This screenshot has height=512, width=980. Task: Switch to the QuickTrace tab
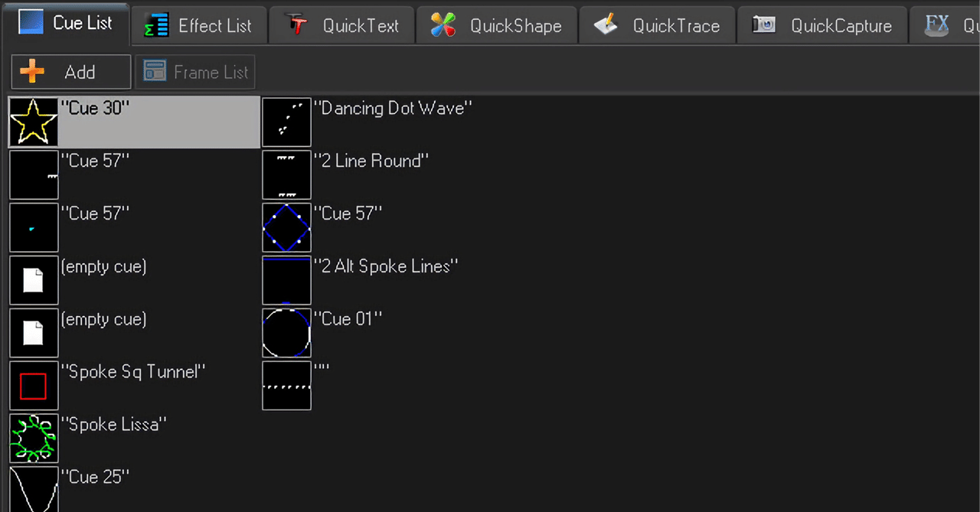657,24
